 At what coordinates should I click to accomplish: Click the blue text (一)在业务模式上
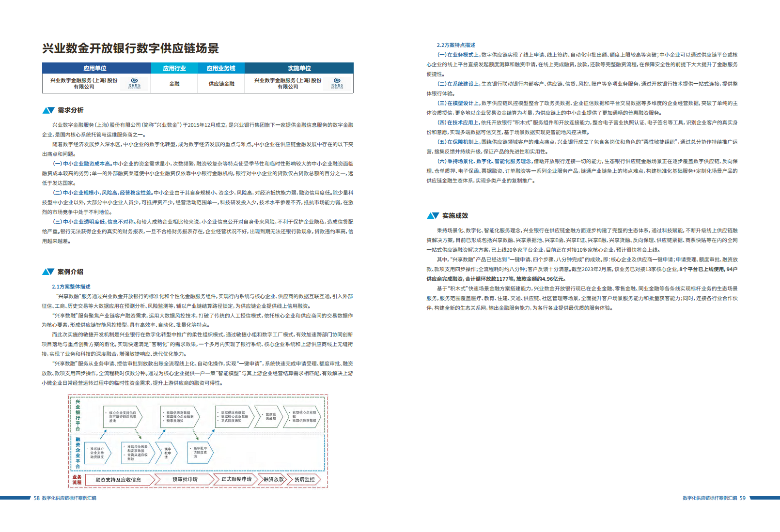tap(458, 55)
